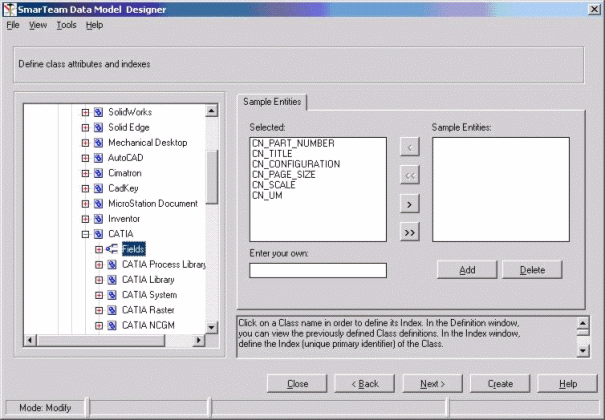Expand the Fields tree node
The width and height of the screenshot is (605, 420).
(x=99, y=249)
